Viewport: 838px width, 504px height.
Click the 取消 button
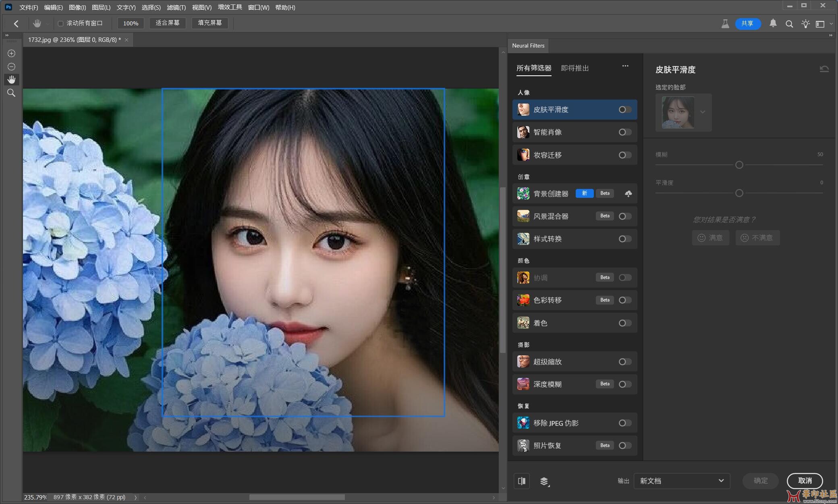805,481
